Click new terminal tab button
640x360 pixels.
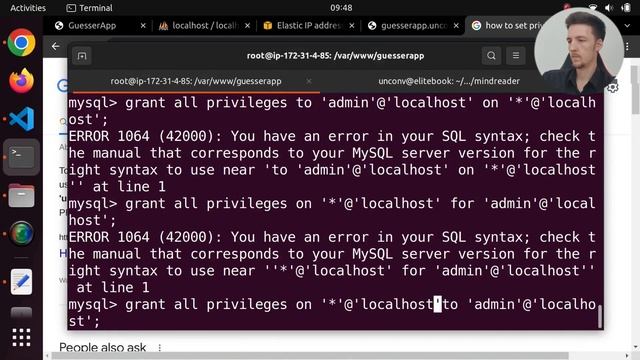[82, 56]
